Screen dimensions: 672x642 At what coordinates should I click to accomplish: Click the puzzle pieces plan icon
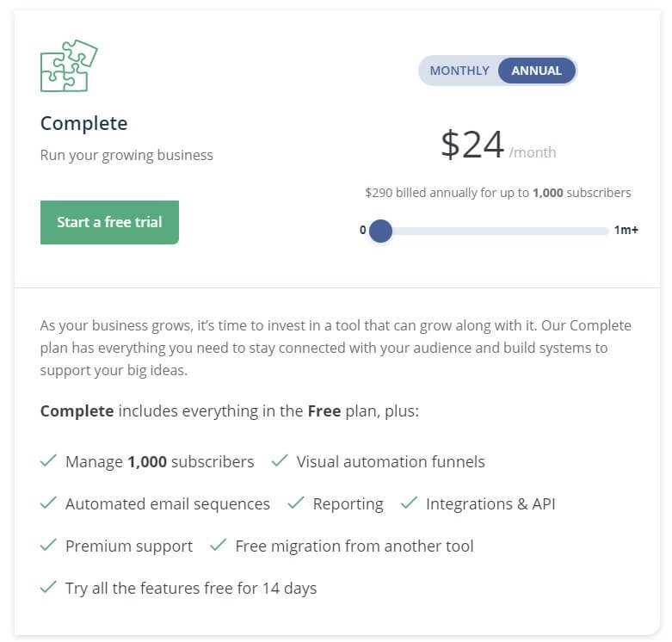coord(69,65)
